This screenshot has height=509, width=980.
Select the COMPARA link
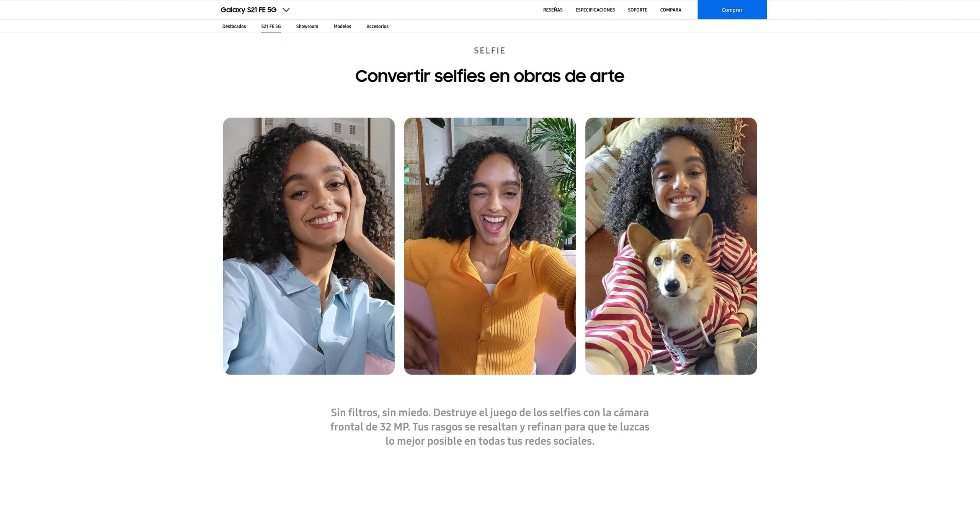click(x=671, y=10)
